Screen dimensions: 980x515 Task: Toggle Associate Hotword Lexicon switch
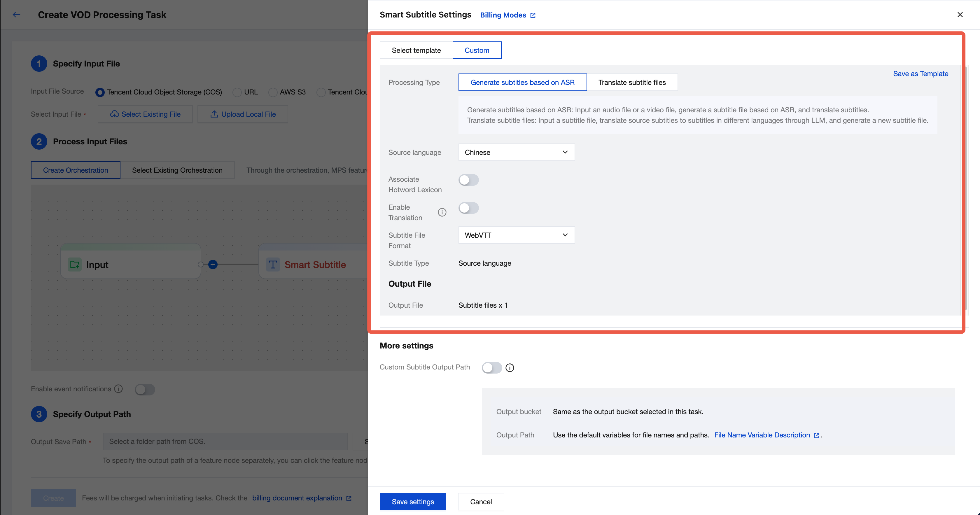[x=468, y=180]
